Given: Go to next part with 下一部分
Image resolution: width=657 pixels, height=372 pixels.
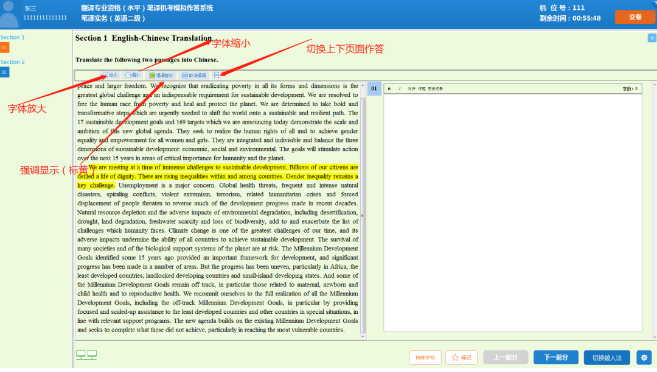Looking at the screenshot, I should [x=556, y=357].
